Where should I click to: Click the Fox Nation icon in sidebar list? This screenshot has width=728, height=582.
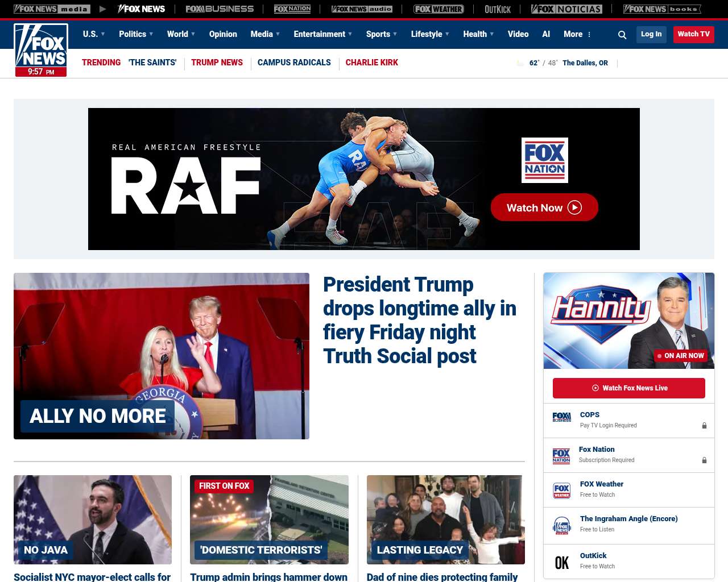pos(561,456)
